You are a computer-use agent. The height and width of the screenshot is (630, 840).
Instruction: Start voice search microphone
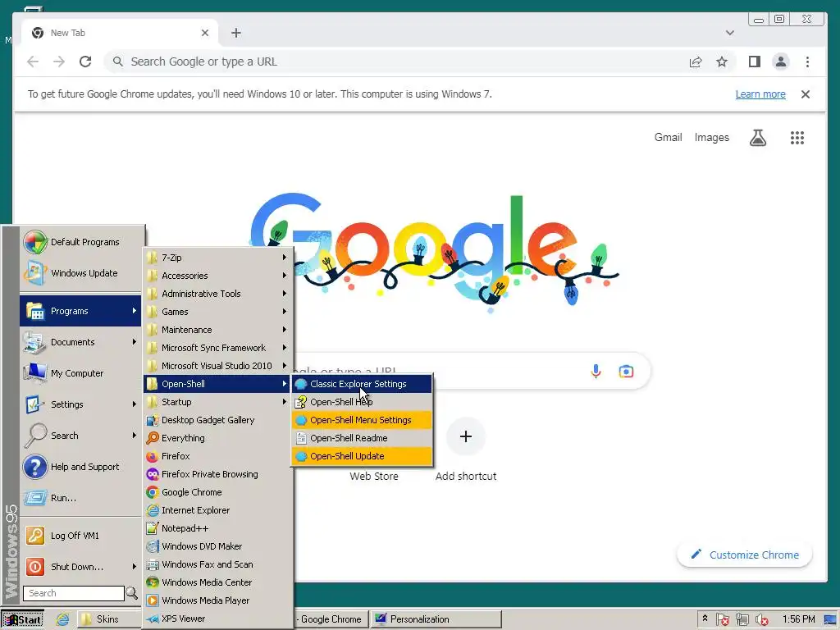[x=596, y=371]
